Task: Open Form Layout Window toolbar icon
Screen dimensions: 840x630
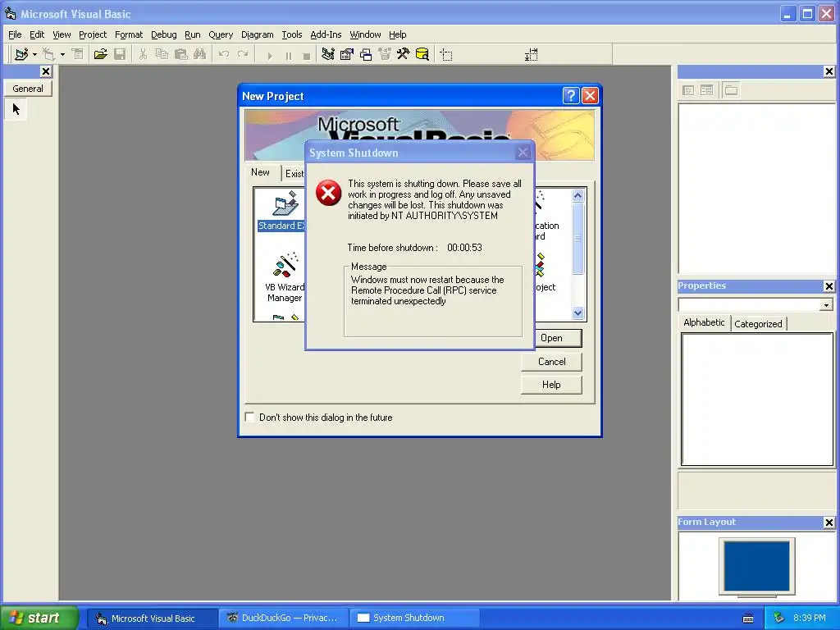Action: 366,54
